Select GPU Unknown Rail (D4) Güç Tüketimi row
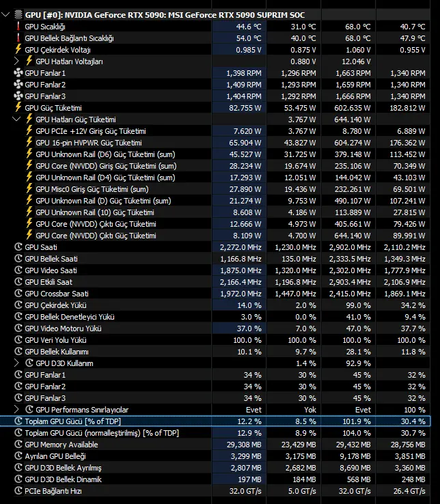This screenshot has width=440, height=504. tap(215, 178)
